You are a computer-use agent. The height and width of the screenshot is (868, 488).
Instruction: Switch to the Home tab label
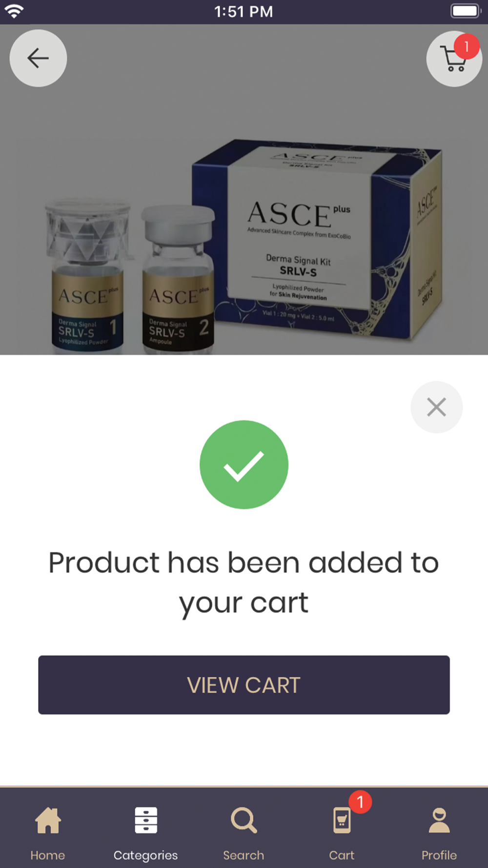click(x=48, y=855)
